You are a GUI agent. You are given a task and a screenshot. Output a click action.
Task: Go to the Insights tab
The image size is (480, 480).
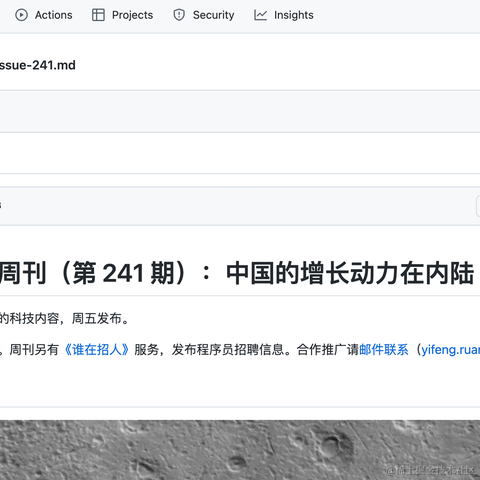click(284, 15)
